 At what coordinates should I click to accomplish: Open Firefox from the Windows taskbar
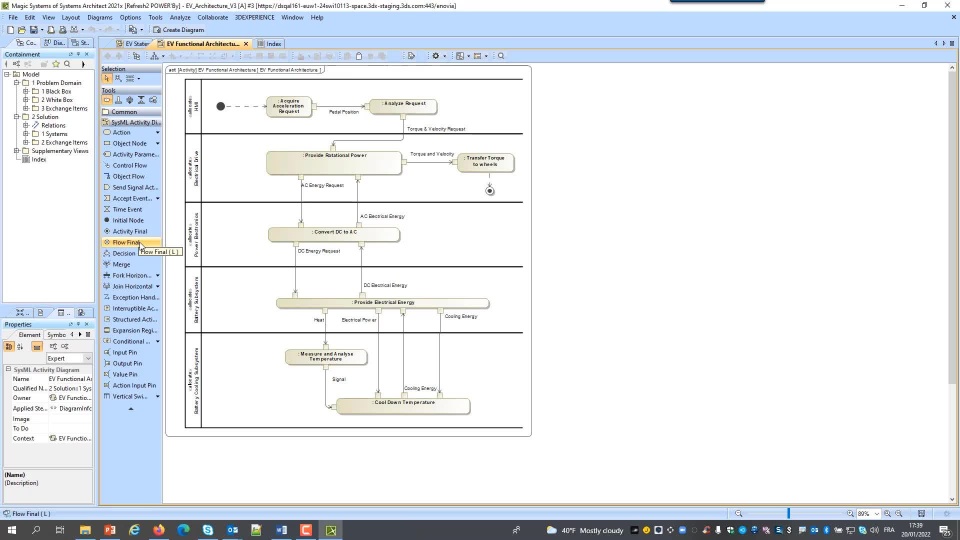[159, 530]
